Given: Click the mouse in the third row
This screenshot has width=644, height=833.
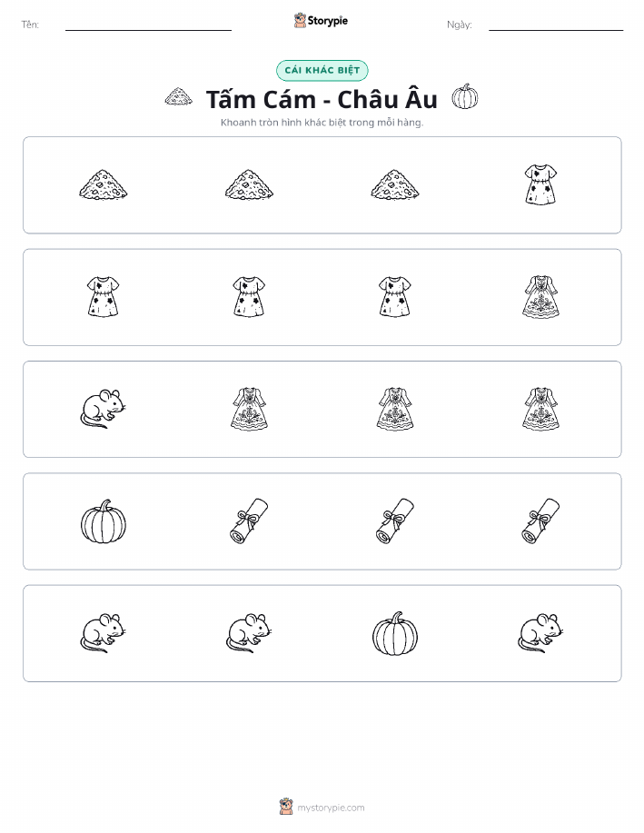Looking at the screenshot, I should [x=103, y=409].
